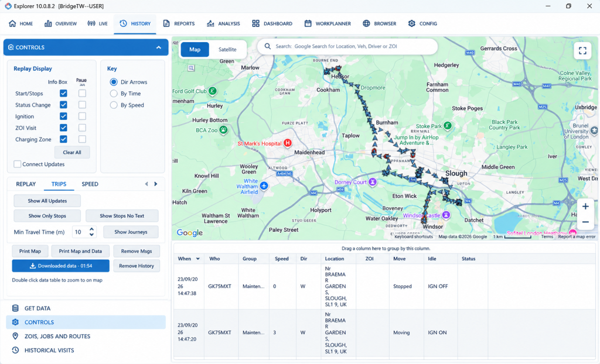Click the Show Journeys button

[x=131, y=232]
